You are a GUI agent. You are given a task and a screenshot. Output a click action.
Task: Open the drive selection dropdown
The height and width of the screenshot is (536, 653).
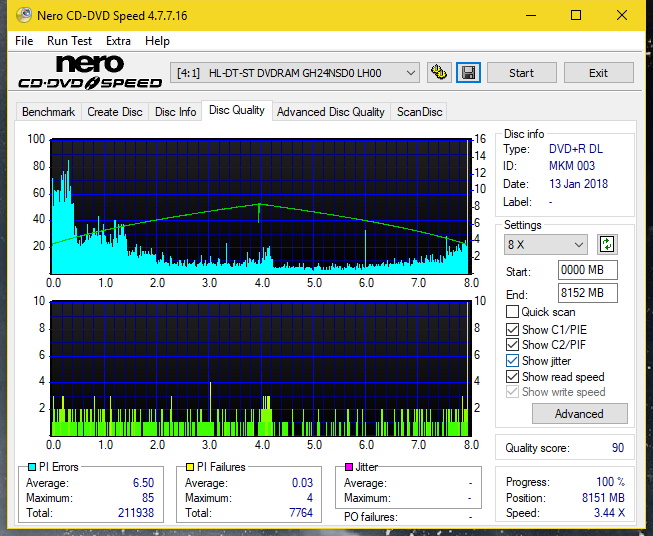295,73
